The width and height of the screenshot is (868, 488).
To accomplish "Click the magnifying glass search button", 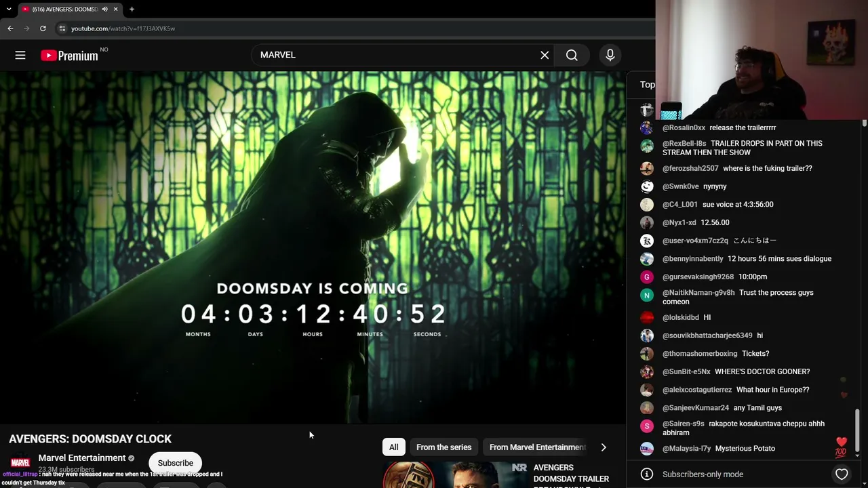I will point(572,55).
